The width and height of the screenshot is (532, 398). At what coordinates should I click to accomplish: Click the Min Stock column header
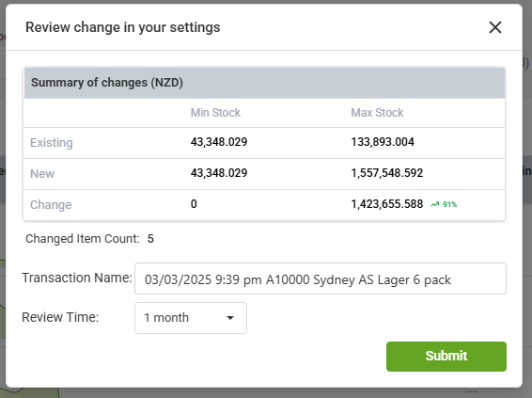[215, 113]
